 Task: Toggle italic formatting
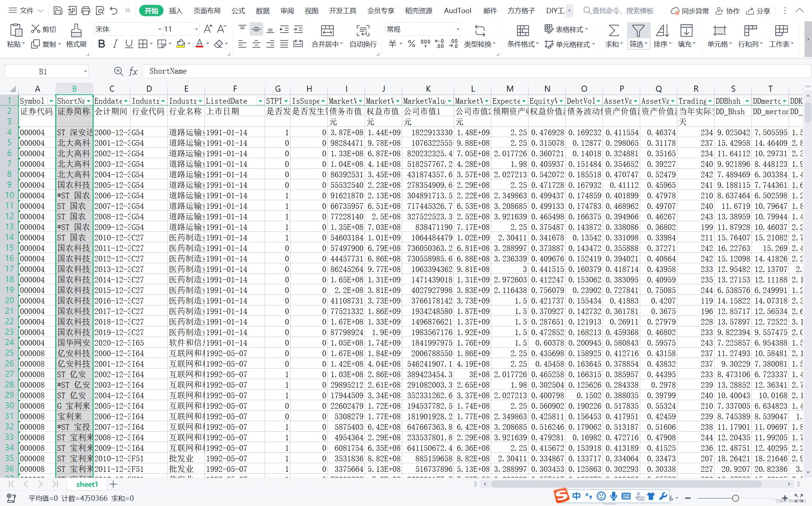pos(115,44)
